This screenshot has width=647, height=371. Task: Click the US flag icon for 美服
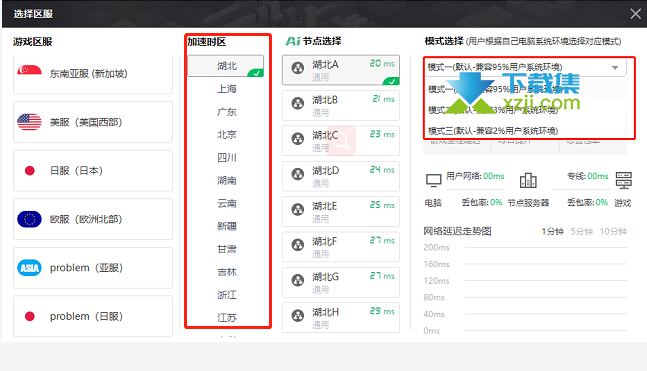tap(29, 122)
